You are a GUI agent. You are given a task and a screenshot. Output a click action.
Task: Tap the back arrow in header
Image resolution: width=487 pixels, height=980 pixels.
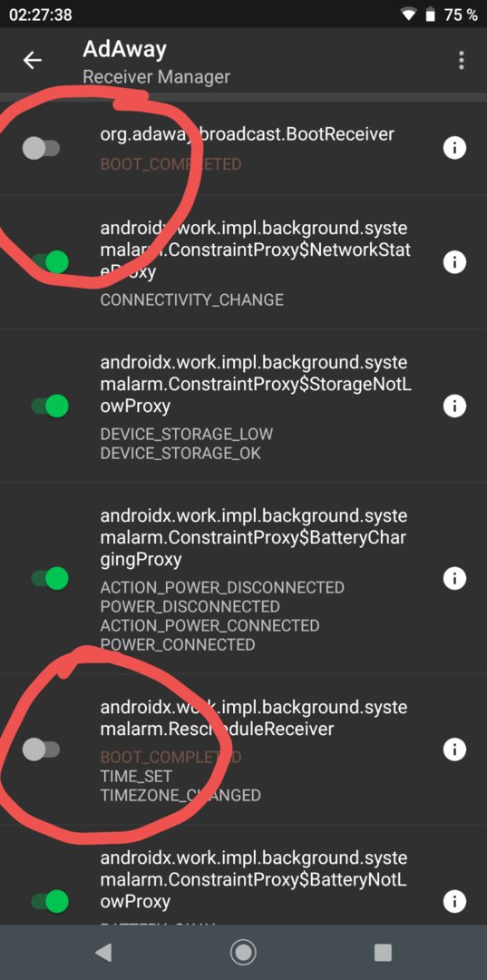point(33,60)
